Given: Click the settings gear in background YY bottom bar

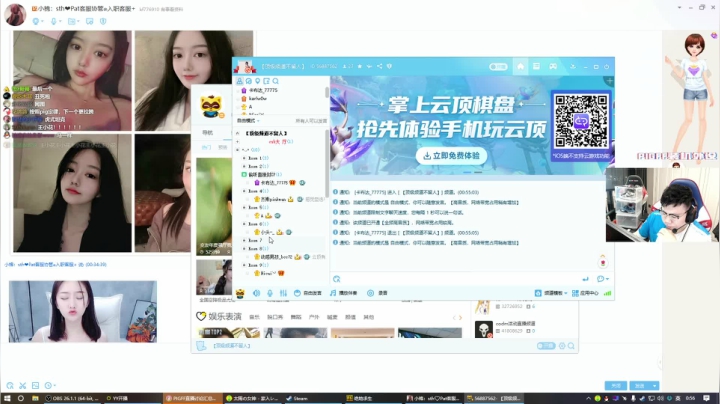Looking at the screenshot, I should (562, 346).
